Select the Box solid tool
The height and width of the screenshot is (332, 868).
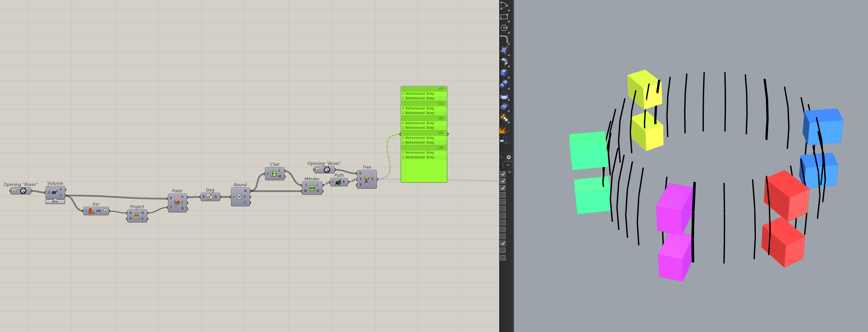pyautogui.click(x=504, y=73)
